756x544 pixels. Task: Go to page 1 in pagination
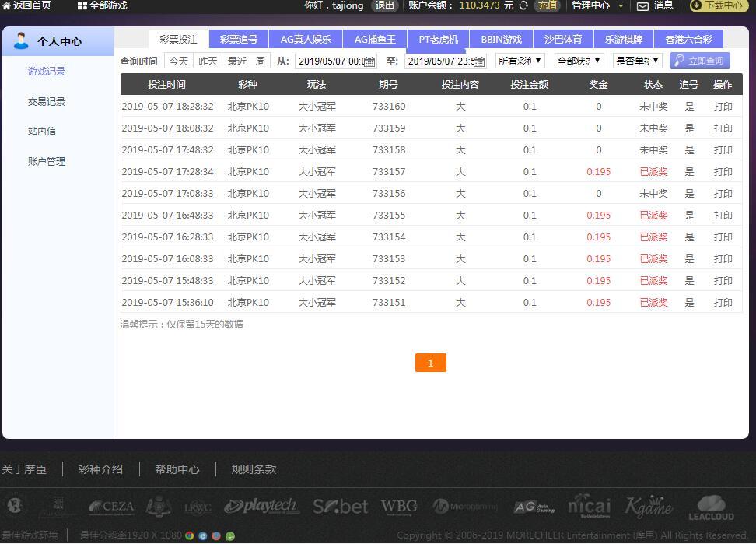click(x=430, y=363)
